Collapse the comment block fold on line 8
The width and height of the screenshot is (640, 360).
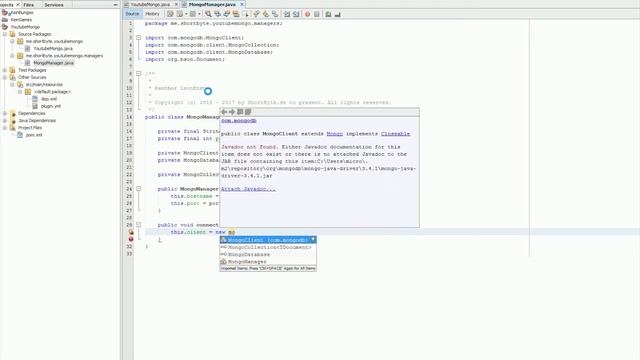pyautogui.click(x=139, y=73)
